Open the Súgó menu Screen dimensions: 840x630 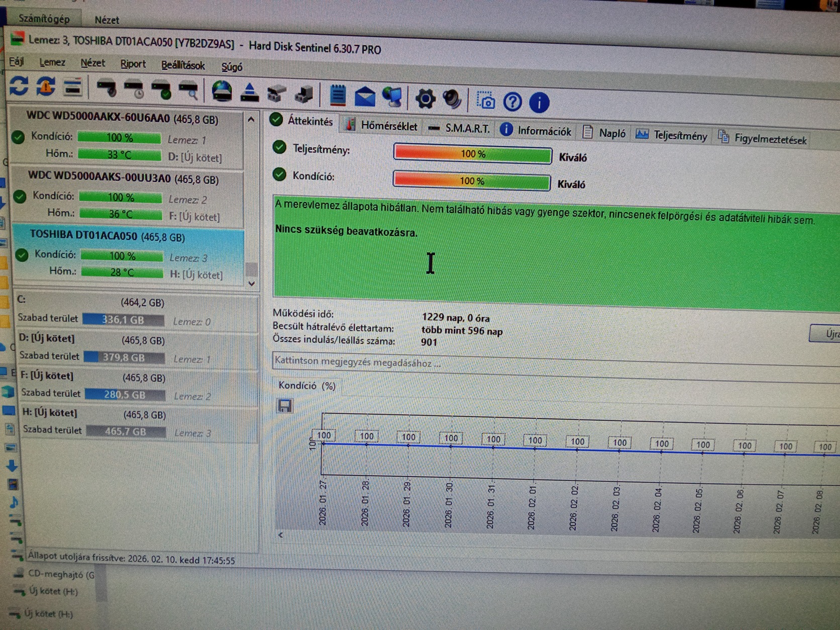click(232, 67)
